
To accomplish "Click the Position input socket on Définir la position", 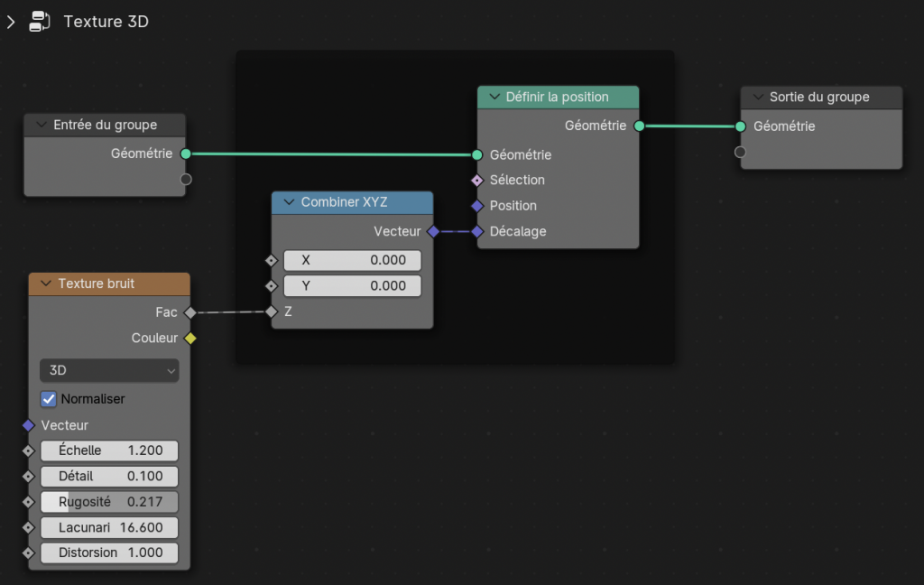I will click(477, 206).
